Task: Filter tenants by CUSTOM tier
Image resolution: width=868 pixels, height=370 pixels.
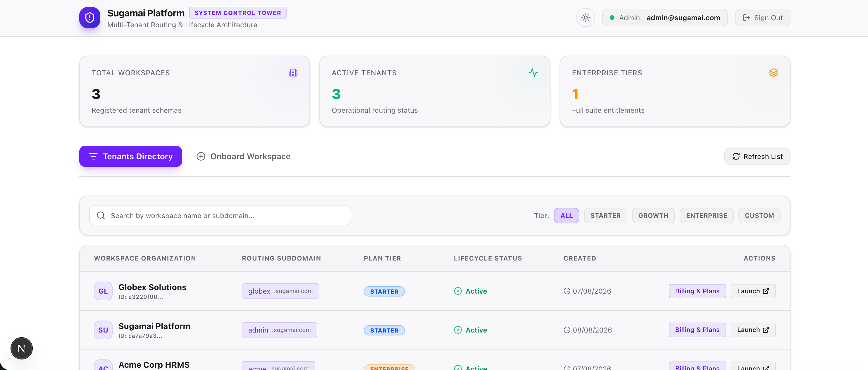Action: (x=759, y=215)
